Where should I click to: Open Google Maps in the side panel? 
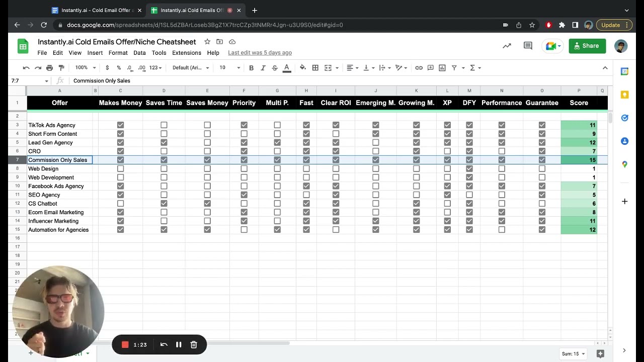pos(624,164)
